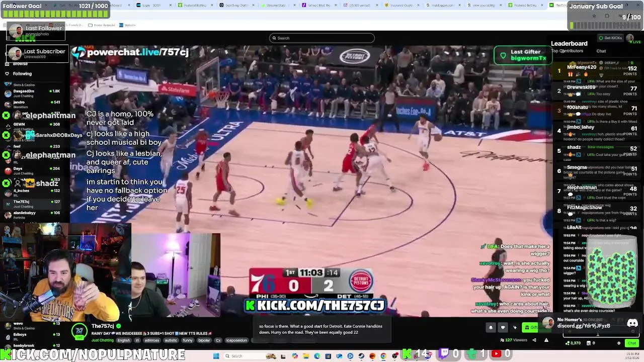Click Drewwski69 on the leaderboard
644x362 pixels.
(x=581, y=87)
